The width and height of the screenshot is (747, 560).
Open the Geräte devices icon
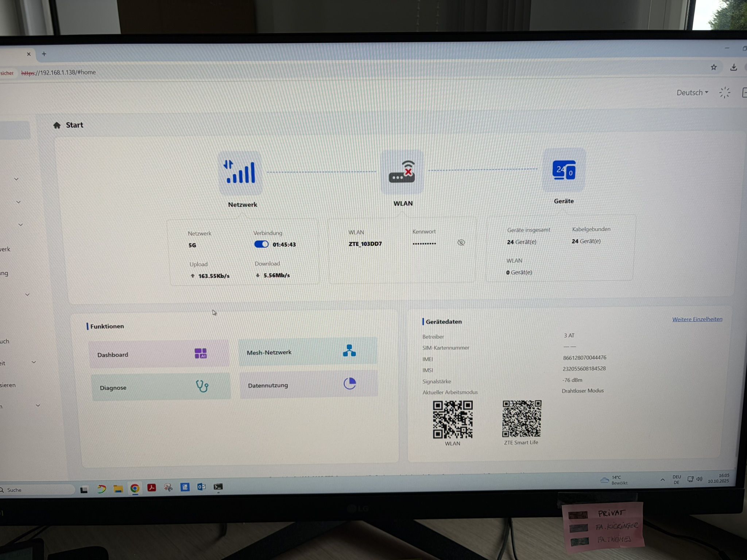564,170
